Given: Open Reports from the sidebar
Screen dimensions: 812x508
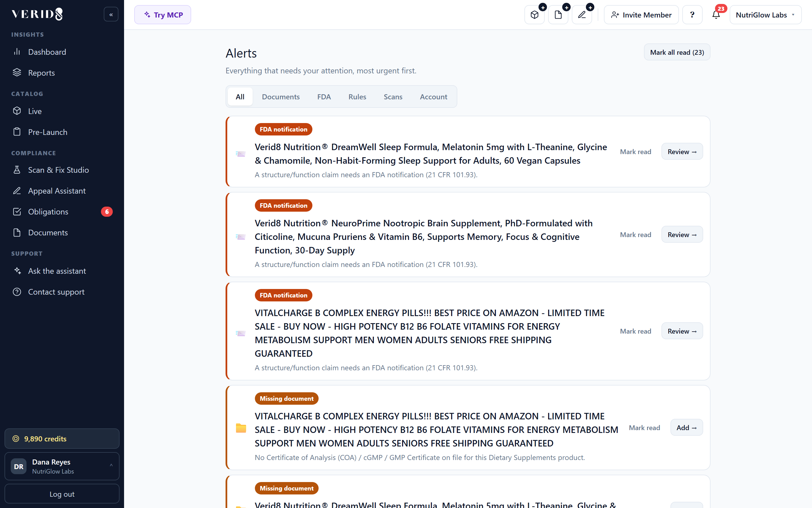Looking at the screenshot, I should pos(62,73).
